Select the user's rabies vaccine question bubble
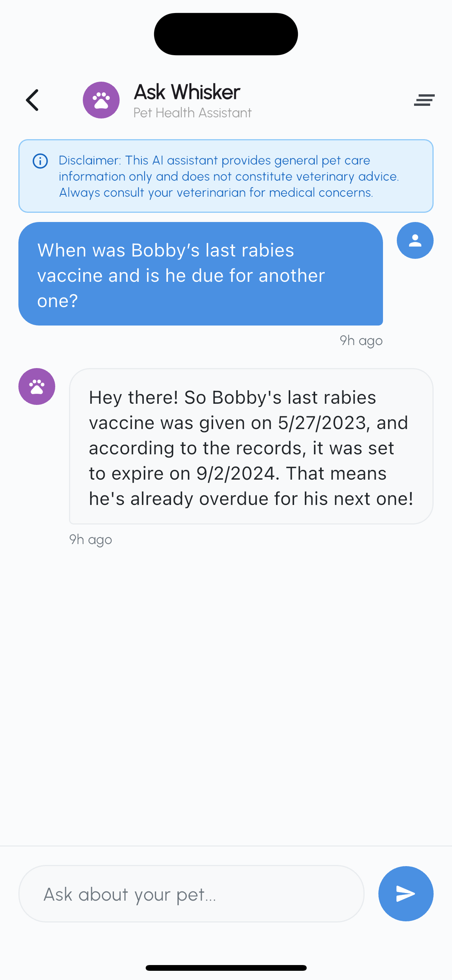 click(x=201, y=274)
